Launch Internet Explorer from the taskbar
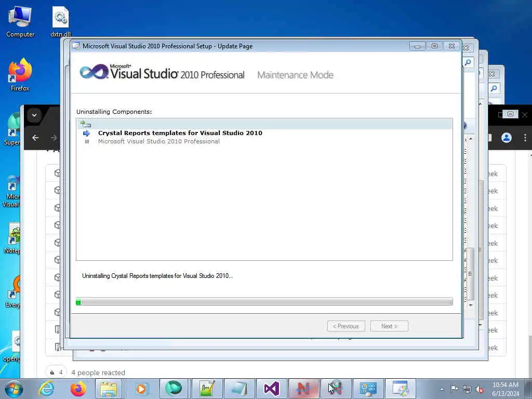The image size is (532, 399). pos(46,389)
